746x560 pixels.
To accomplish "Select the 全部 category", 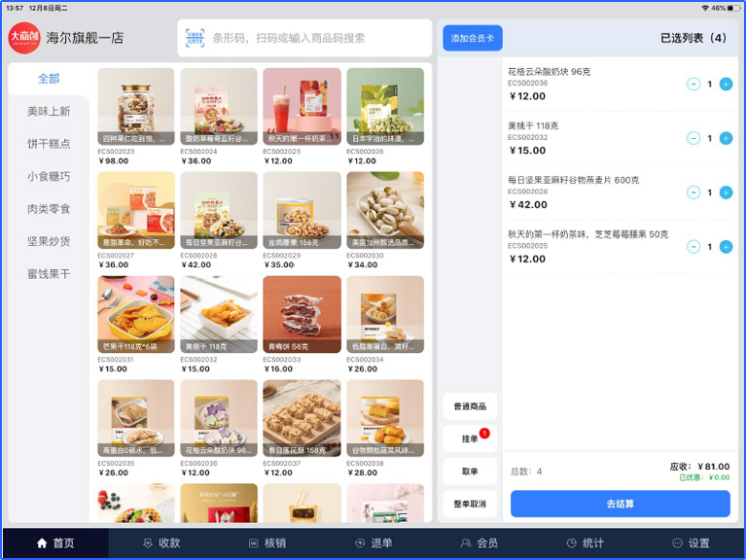I will click(49, 79).
